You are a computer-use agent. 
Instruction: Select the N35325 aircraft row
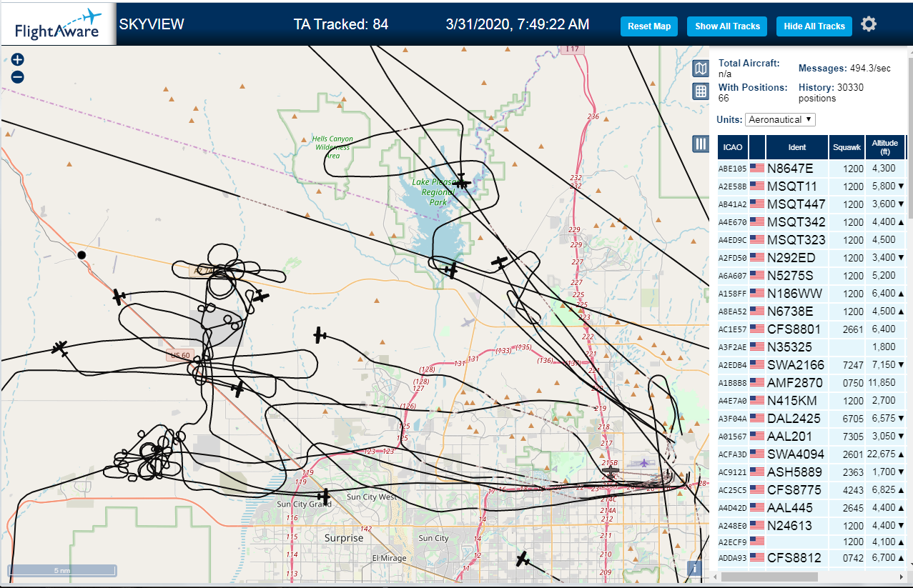pyautogui.click(x=812, y=347)
